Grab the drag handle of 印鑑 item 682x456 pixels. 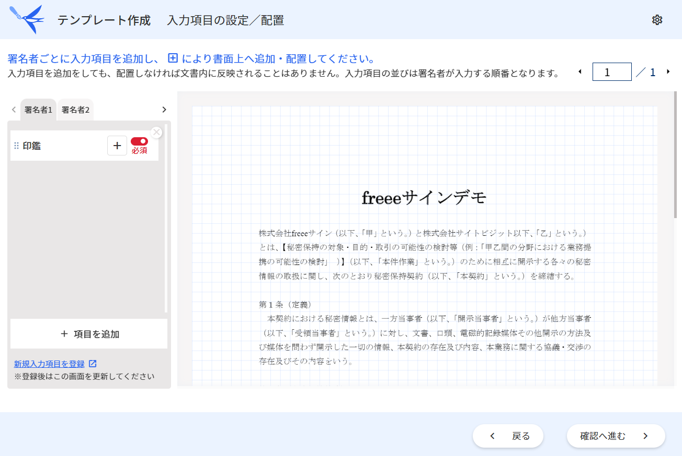tap(17, 146)
